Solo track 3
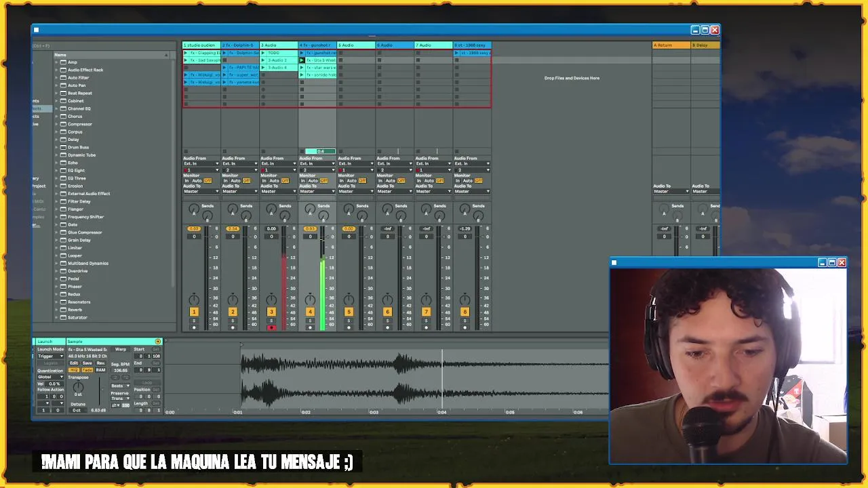Viewport: 868px width, 488px height. [x=271, y=321]
